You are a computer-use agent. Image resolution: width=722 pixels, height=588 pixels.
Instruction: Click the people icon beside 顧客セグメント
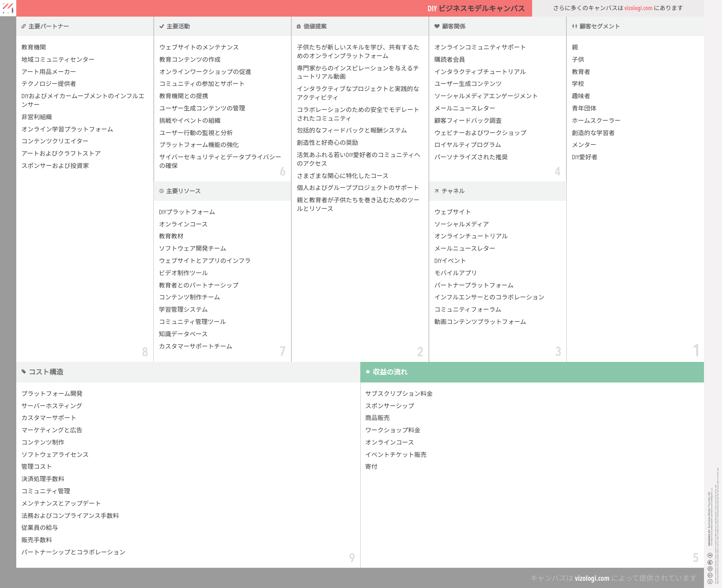pyautogui.click(x=574, y=26)
